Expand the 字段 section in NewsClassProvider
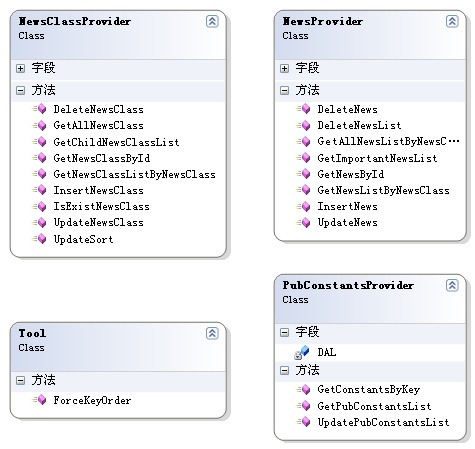The image size is (475, 449). tap(20, 69)
